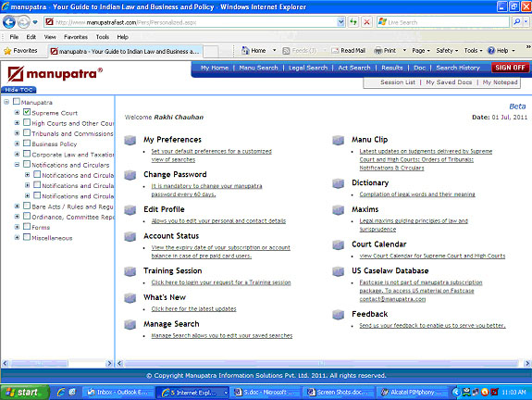The image size is (532, 400).
Task: Click the main content horizontal scrollbar
Action: point(321,363)
